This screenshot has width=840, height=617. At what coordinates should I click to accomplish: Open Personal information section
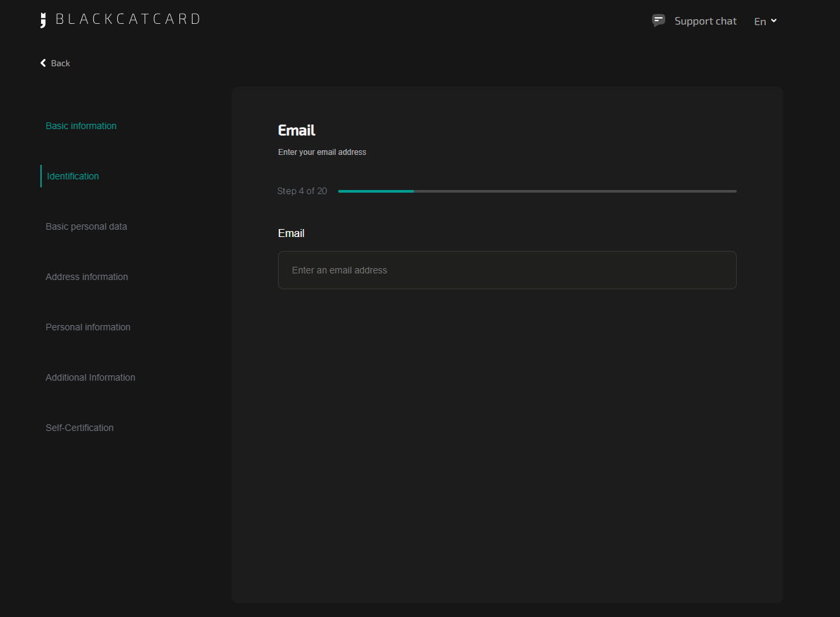(x=88, y=327)
